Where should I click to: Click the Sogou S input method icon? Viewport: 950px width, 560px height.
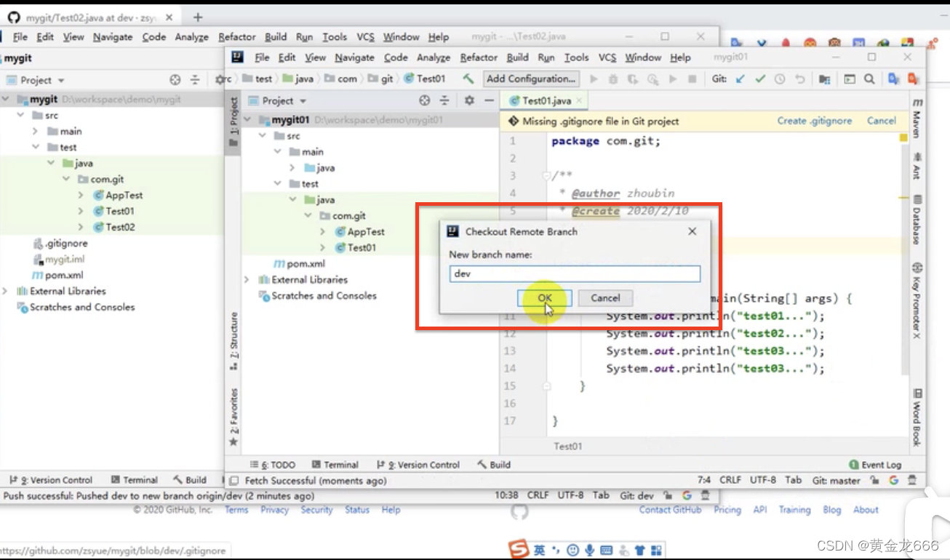517,549
